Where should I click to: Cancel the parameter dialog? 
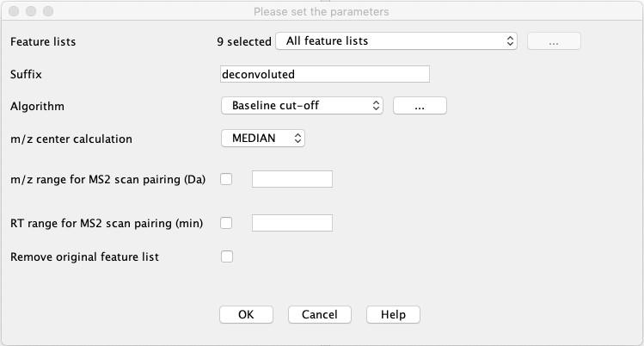pyautogui.click(x=320, y=314)
